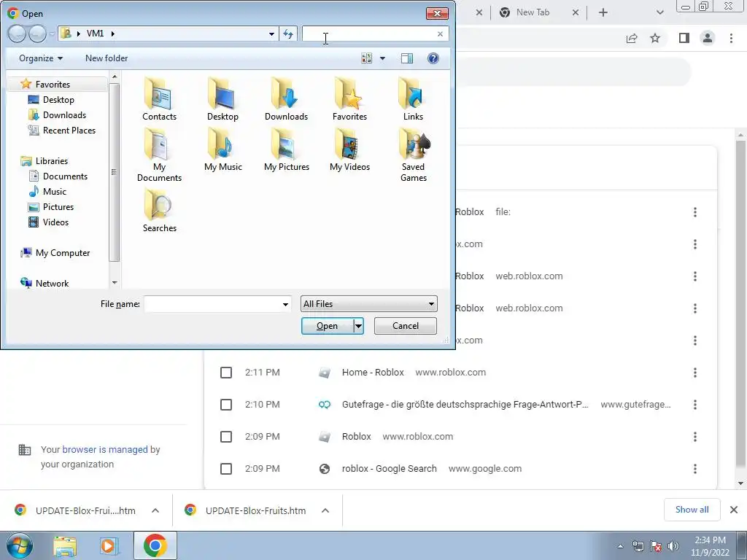This screenshot has height=560, width=747.
Task: Open more actions for Home - Roblox entry
Action: [x=695, y=373]
